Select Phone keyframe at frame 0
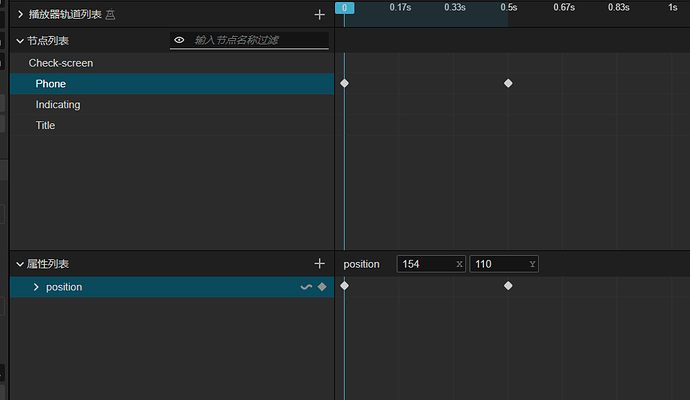Screen dimensions: 690x400 pyautogui.click(x=345, y=83)
